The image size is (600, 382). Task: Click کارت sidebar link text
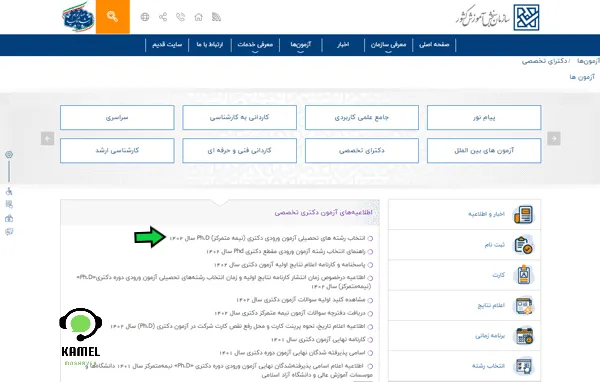(x=499, y=275)
